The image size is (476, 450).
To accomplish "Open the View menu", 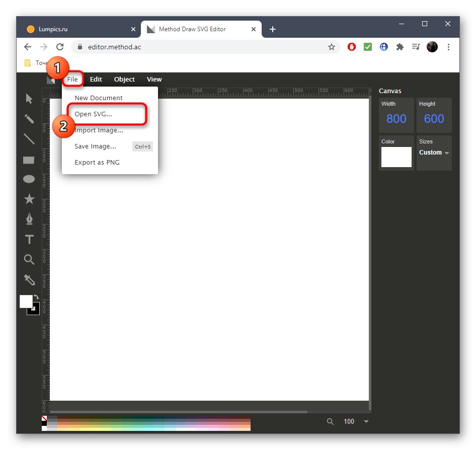I will coord(154,79).
